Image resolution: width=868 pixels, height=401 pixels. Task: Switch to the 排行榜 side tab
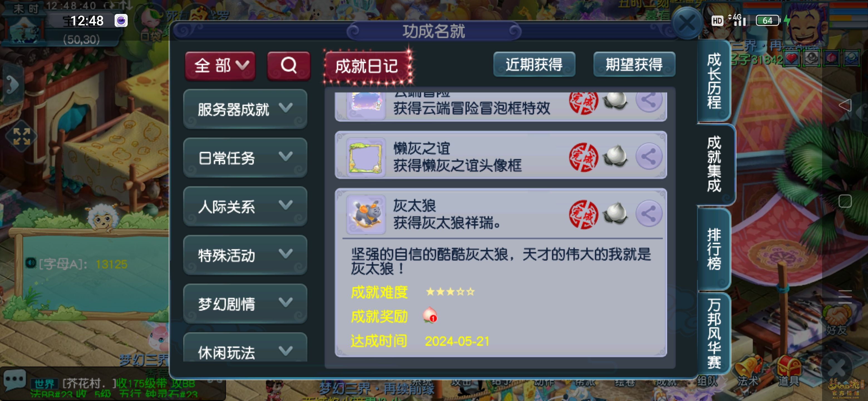point(714,250)
